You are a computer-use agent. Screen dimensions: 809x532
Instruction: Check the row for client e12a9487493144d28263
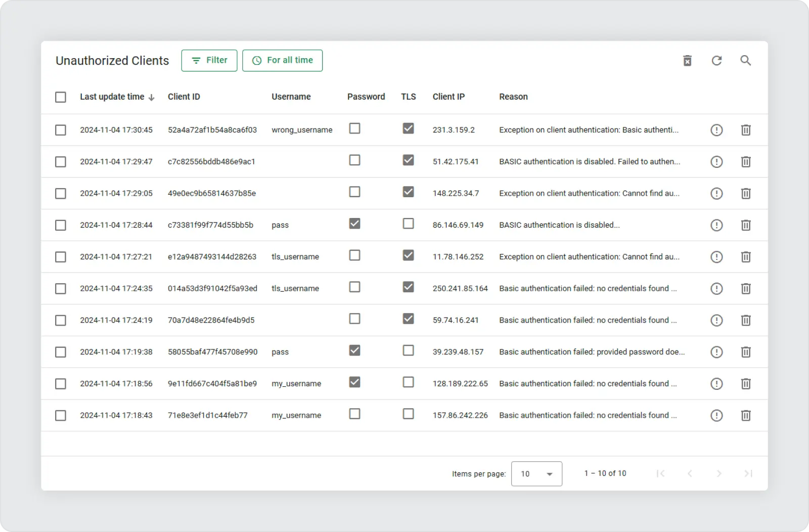(x=61, y=257)
